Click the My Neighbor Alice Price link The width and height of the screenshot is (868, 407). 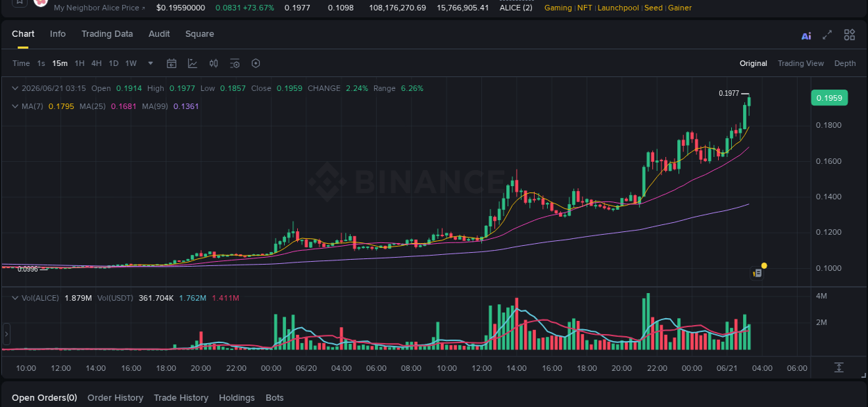tap(99, 8)
